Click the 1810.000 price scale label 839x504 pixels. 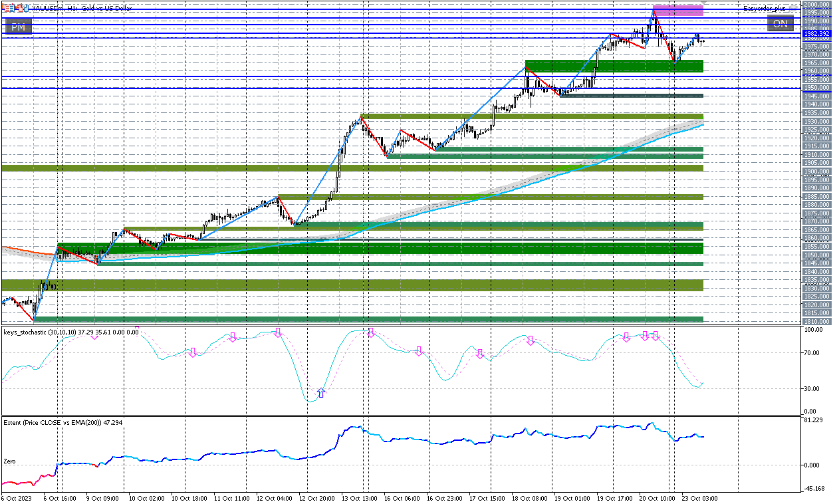pos(816,321)
